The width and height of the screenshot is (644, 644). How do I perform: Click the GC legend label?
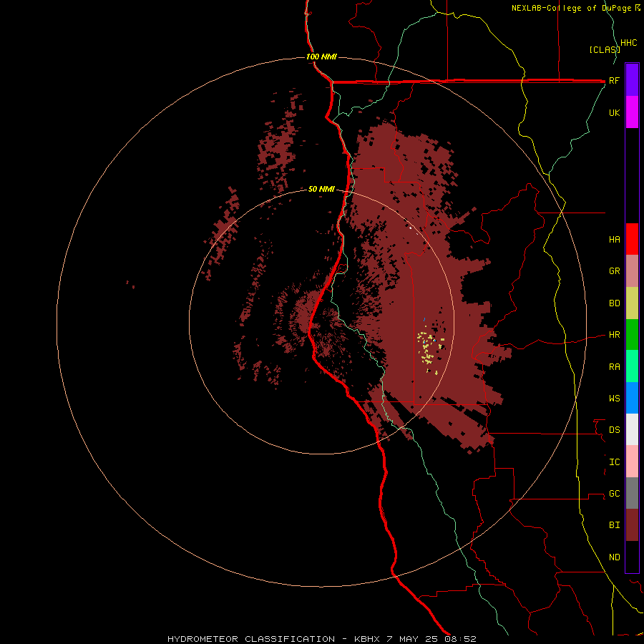pos(614,494)
